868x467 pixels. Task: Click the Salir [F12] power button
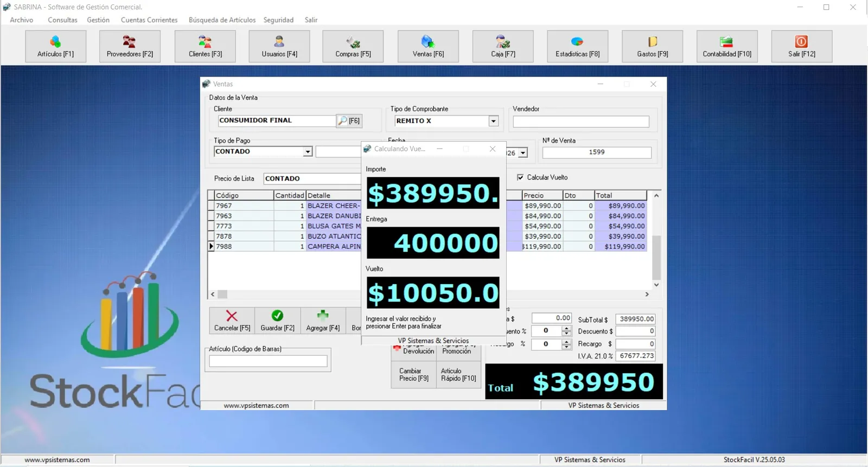coord(802,46)
